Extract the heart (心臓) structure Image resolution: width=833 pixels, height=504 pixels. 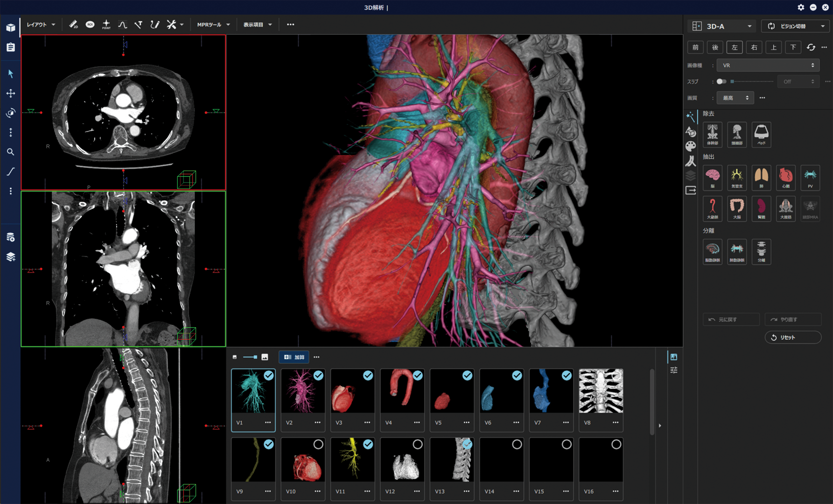click(785, 177)
